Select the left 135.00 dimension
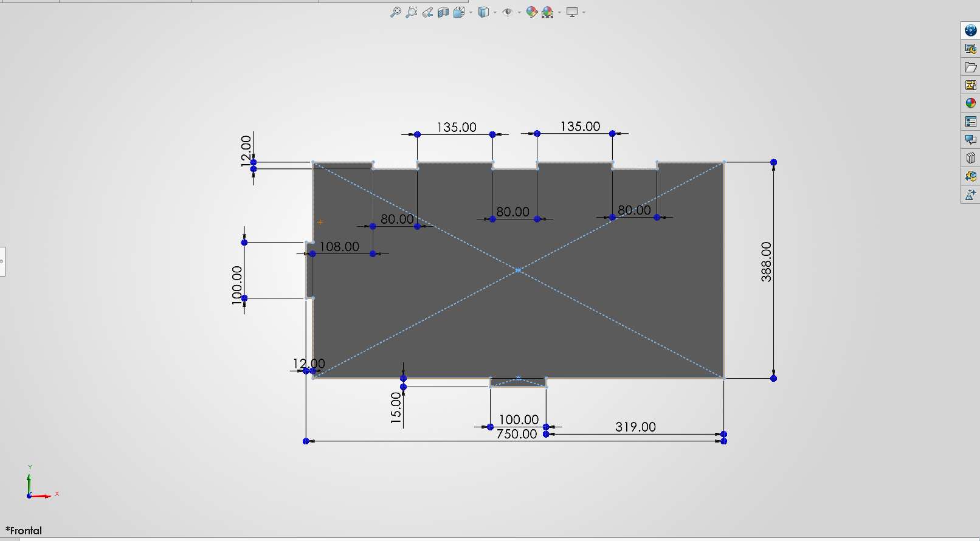 click(x=457, y=127)
